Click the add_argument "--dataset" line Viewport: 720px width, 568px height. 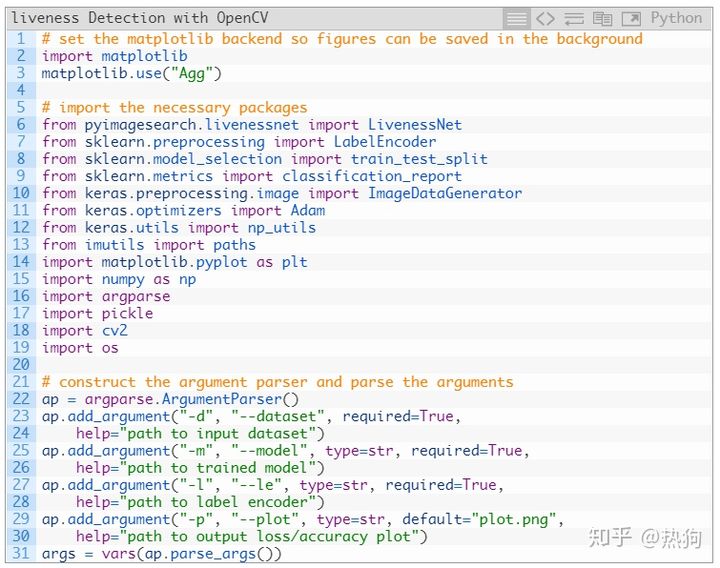click(x=252, y=416)
